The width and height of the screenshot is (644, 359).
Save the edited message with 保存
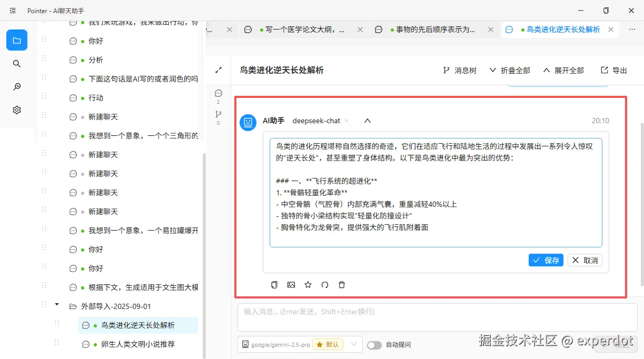(546, 260)
